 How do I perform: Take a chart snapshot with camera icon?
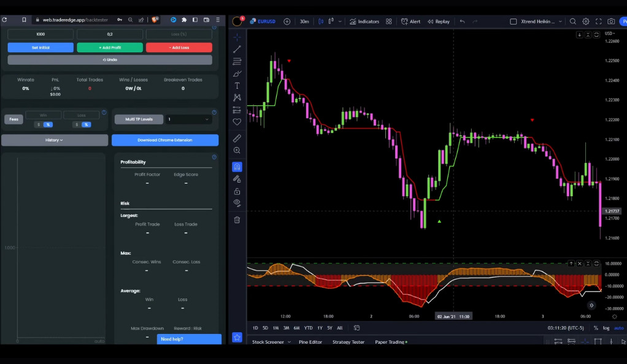coord(612,21)
